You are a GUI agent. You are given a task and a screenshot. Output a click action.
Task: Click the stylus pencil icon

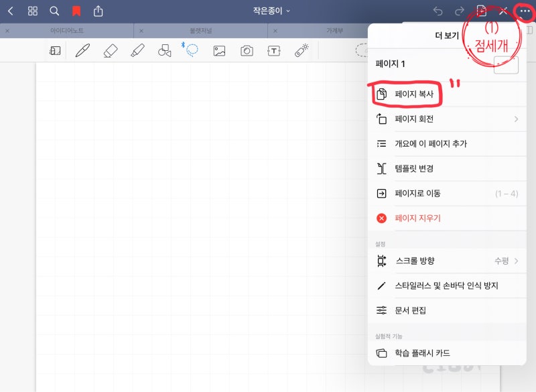pos(381,285)
